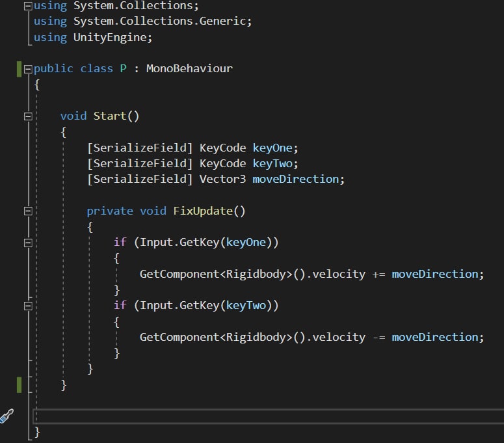
Task: Click System.Collections.Generic in using line
Action: pyautogui.click(x=160, y=21)
